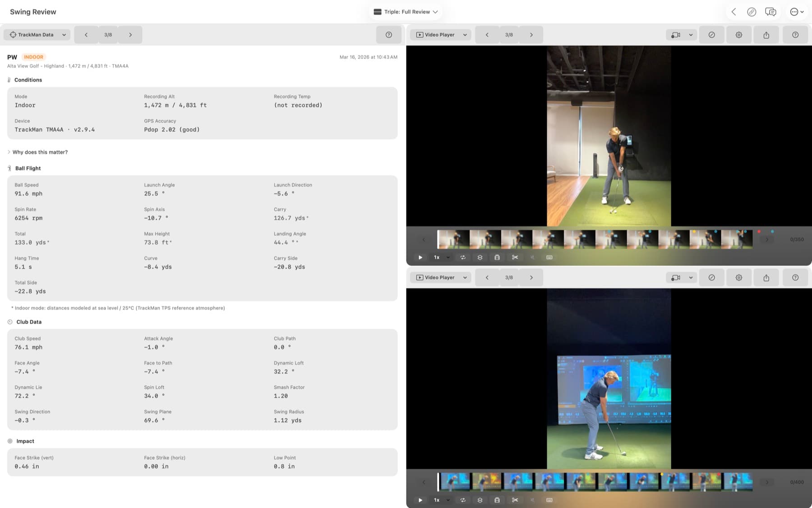This screenshot has height=508, width=812.
Task: Select the scissors trim tool on the bottom video
Action: [x=515, y=500]
